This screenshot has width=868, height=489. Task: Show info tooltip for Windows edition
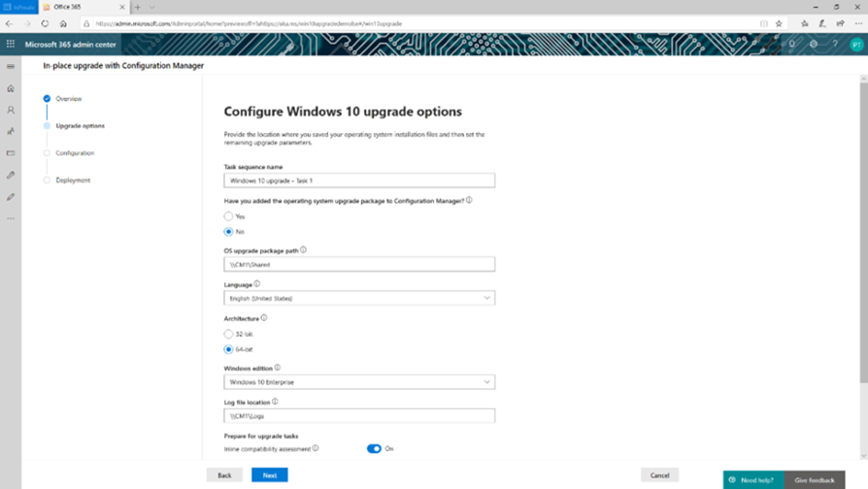click(278, 368)
